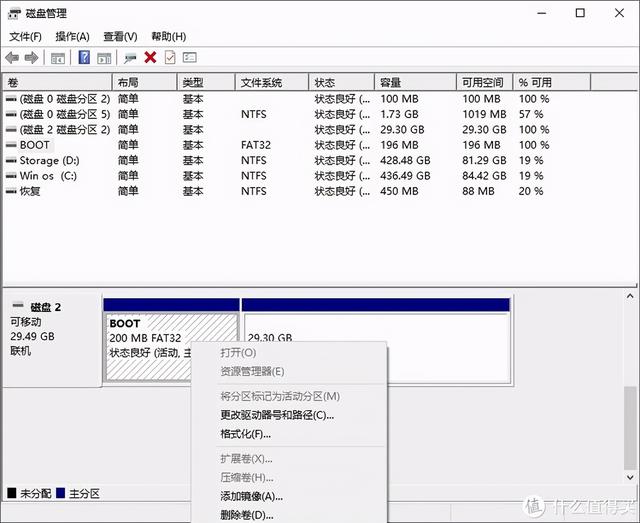The height and width of the screenshot is (523, 640).
Task: Sort by the 文件系统 column header
Action: click(x=272, y=83)
